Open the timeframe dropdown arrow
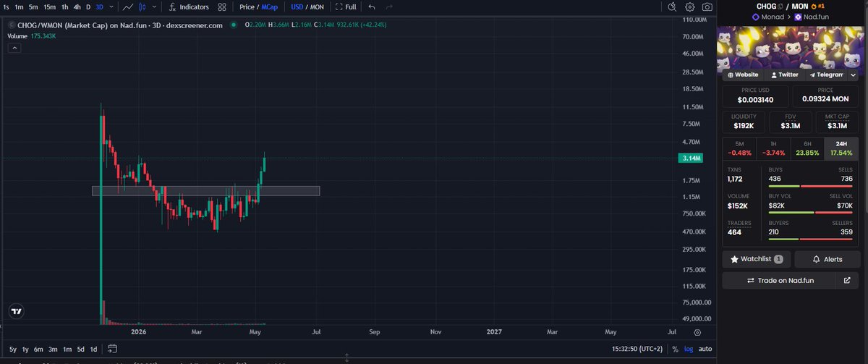The height and width of the screenshot is (364, 868). coord(111,7)
